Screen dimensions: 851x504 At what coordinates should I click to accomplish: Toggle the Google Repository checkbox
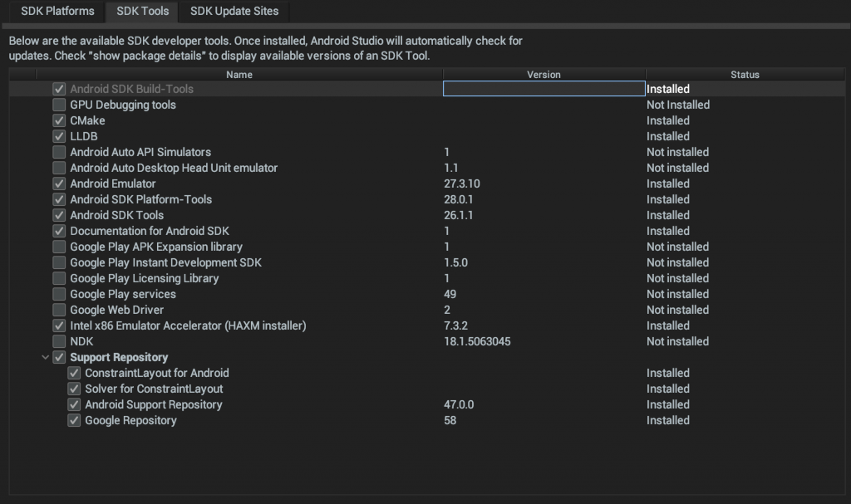click(74, 420)
